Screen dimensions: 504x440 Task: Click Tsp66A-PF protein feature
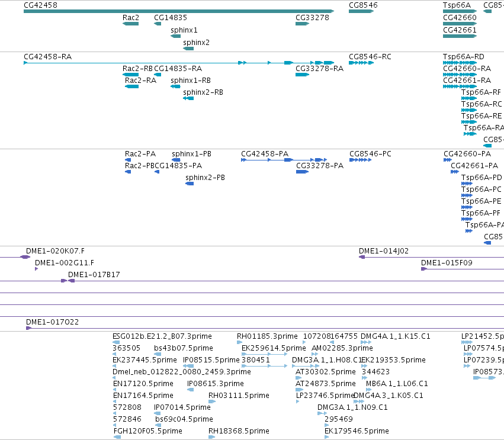coord(467,219)
